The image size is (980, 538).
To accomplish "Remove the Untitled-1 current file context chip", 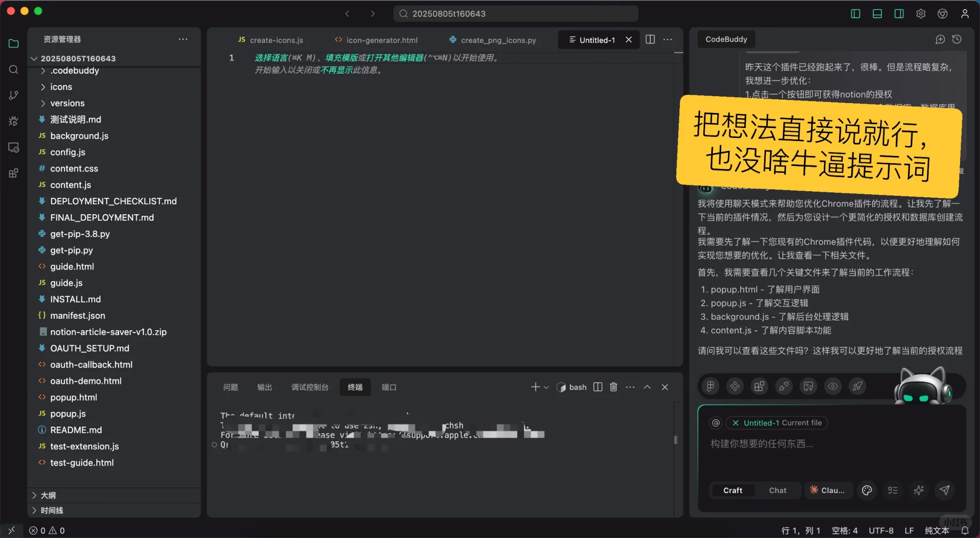I will click(x=735, y=422).
